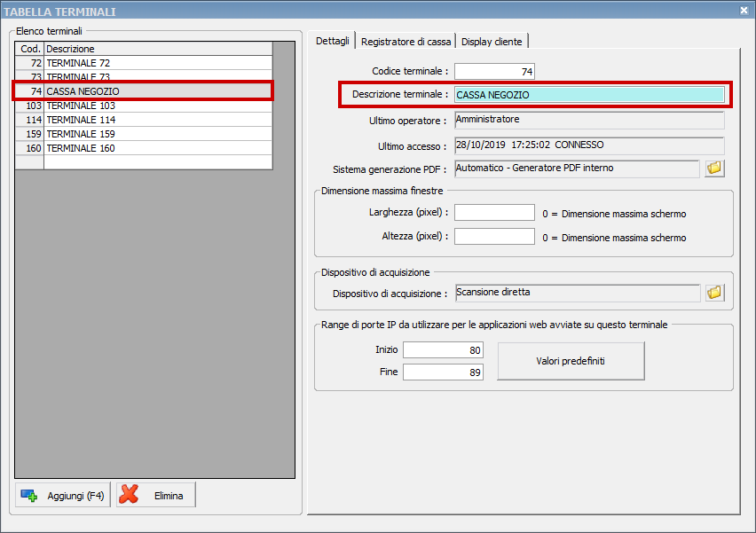This screenshot has width=756, height=533.
Task: Click the Ultimo operatore Amministratore field
Action: click(589, 120)
